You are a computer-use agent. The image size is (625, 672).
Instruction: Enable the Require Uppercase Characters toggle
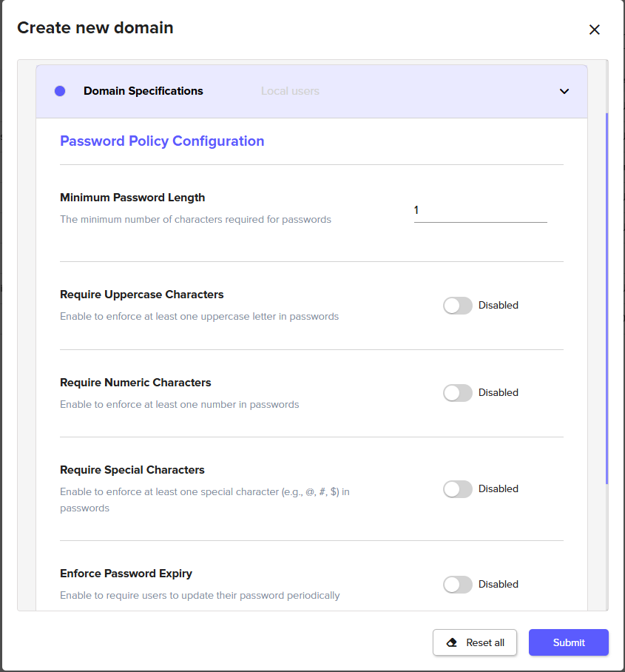457,306
